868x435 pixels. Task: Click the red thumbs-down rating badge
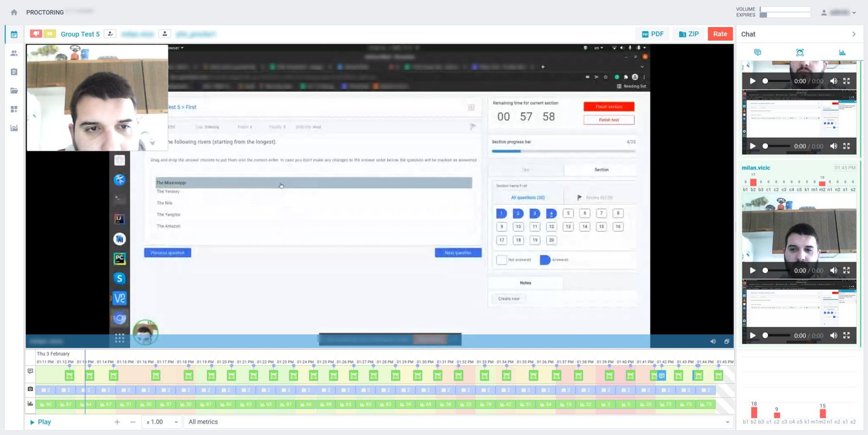[36, 34]
